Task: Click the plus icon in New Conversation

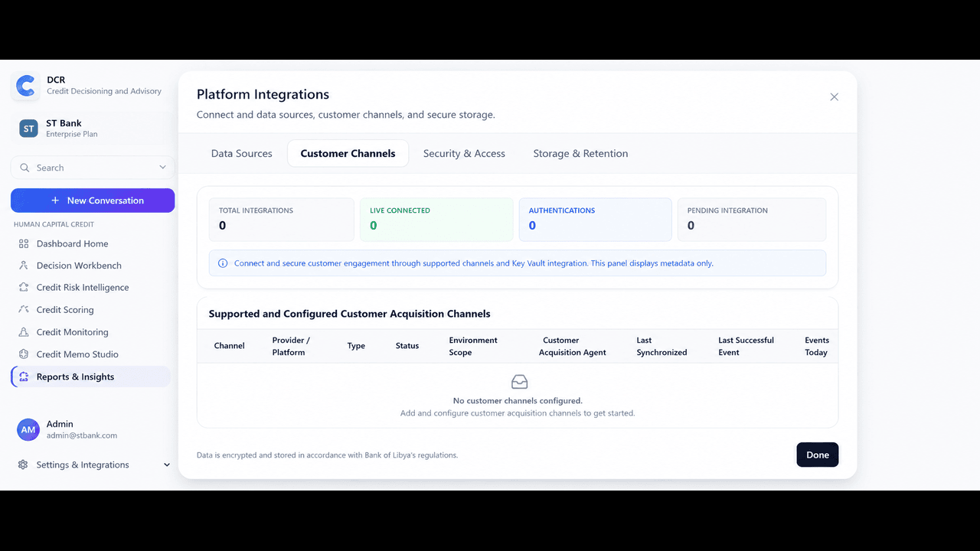Action: 55,201
